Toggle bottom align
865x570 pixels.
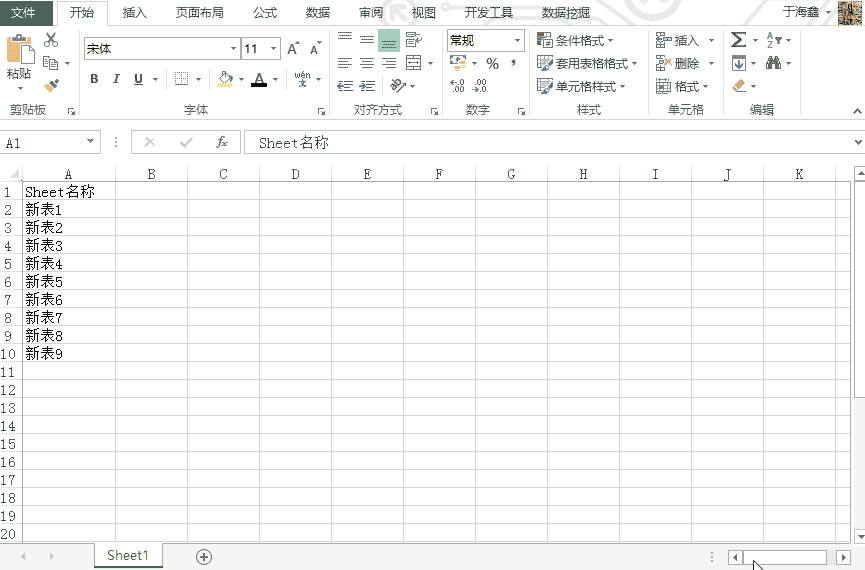389,41
